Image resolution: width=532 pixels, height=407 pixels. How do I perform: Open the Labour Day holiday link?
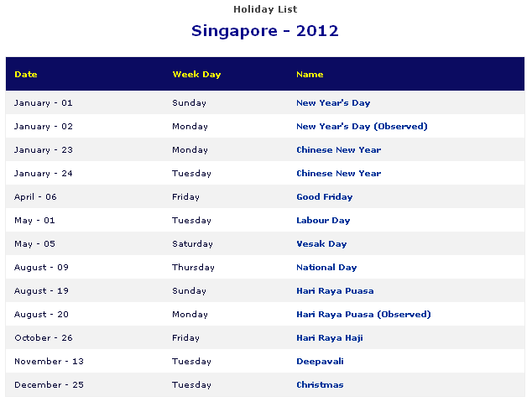pyautogui.click(x=323, y=221)
